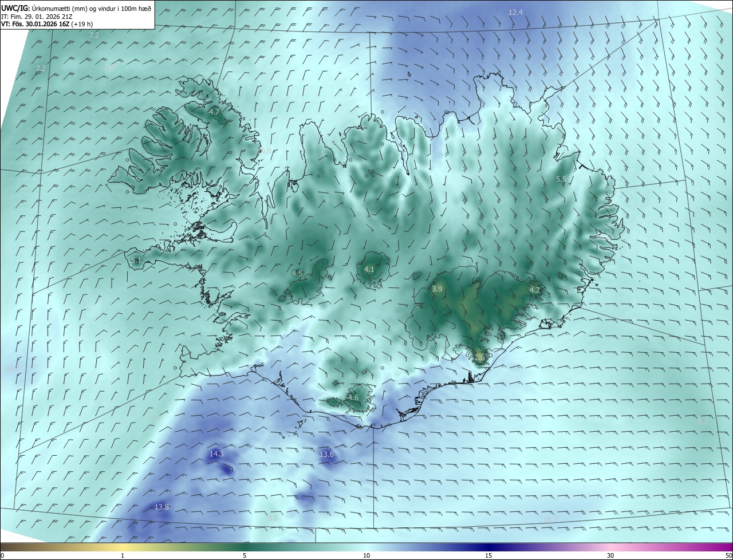Click the 4.5 value label on Langjökull glacier

click(x=297, y=274)
